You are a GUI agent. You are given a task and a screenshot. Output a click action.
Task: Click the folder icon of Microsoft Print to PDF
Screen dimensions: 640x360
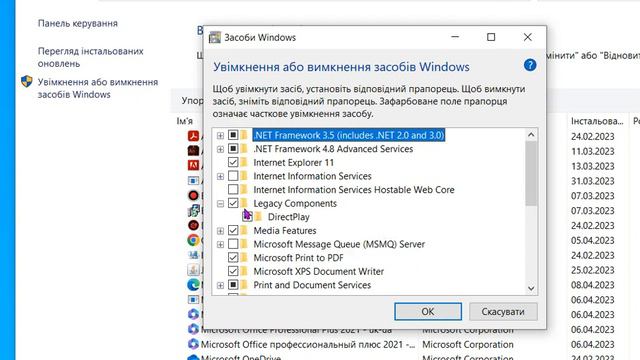(x=244, y=258)
